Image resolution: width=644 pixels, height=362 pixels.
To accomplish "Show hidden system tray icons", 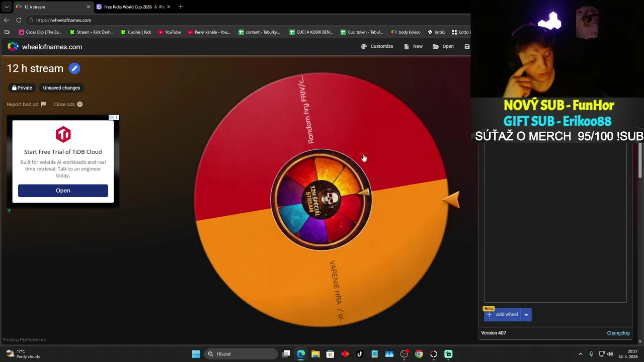I will coord(580,354).
